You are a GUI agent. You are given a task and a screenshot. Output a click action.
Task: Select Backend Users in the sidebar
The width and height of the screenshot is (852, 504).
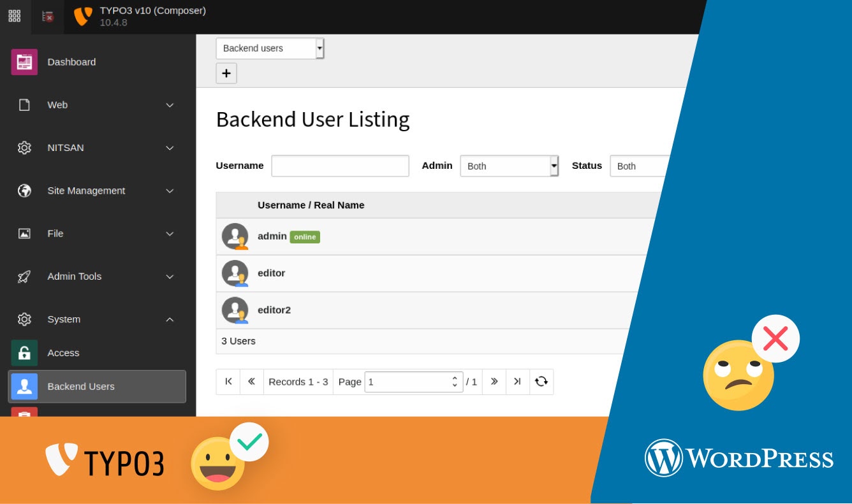click(x=80, y=386)
